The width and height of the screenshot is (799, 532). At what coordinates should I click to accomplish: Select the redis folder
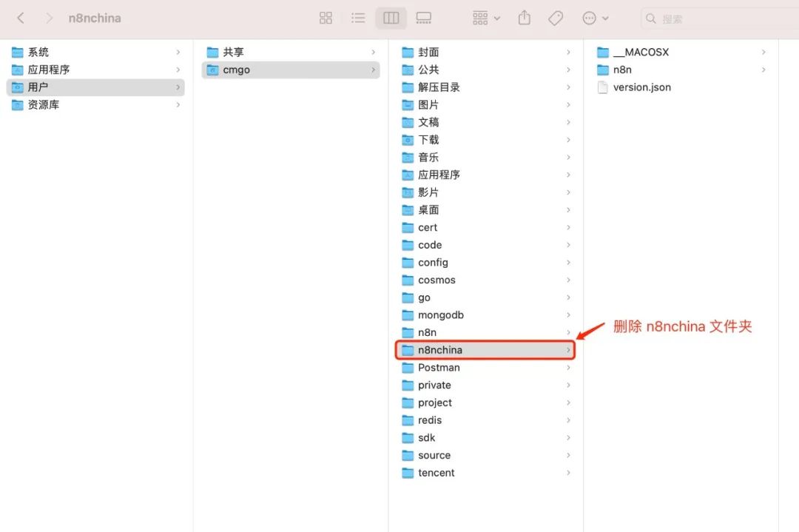[x=485, y=420]
